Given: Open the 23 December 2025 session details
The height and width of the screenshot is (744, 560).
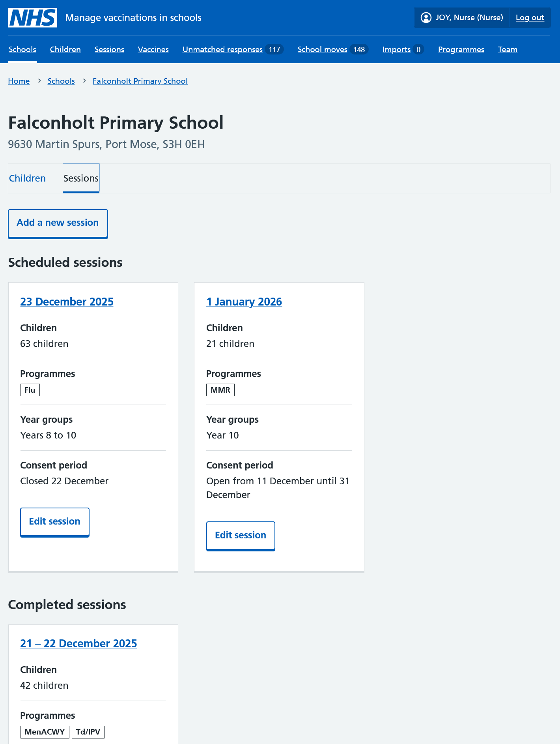Looking at the screenshot, I should 67,302.
